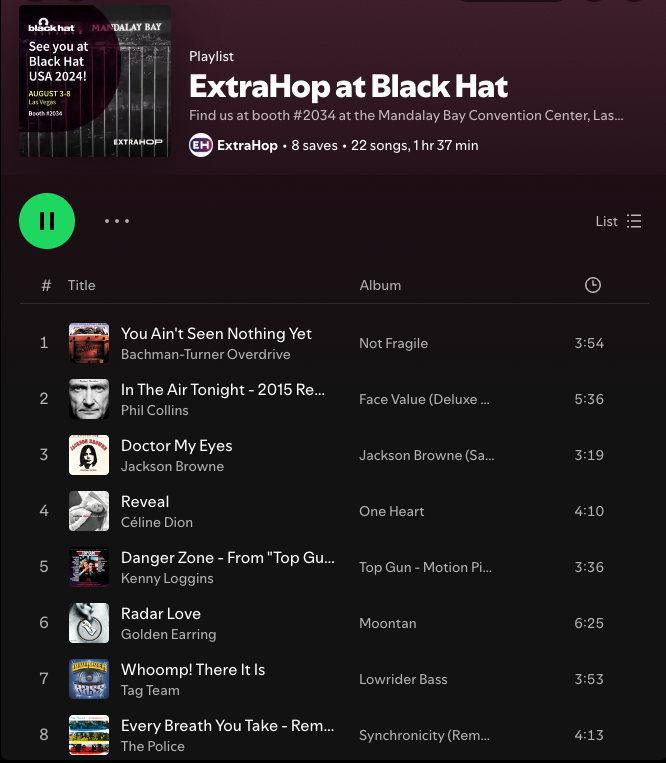Image resolution: width=666 pixels, height=763 pixels.
Task: Open song In The Air Tonight
Action: point(222,389)
